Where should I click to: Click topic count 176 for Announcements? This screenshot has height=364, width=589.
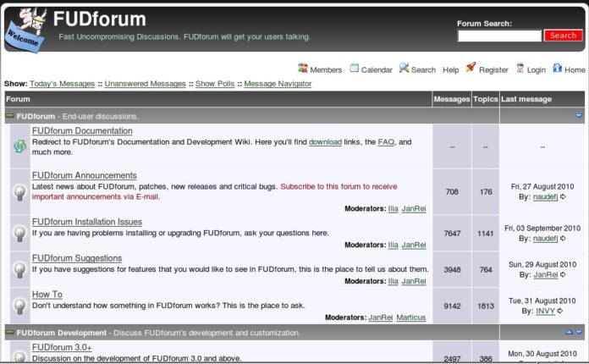pos(486,192)
